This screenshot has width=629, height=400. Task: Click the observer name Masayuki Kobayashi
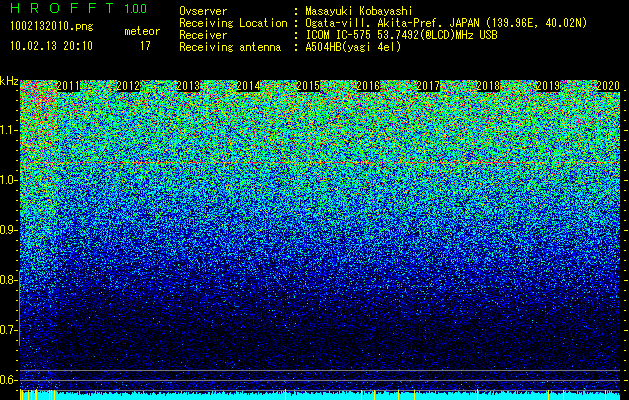[358, 11]
